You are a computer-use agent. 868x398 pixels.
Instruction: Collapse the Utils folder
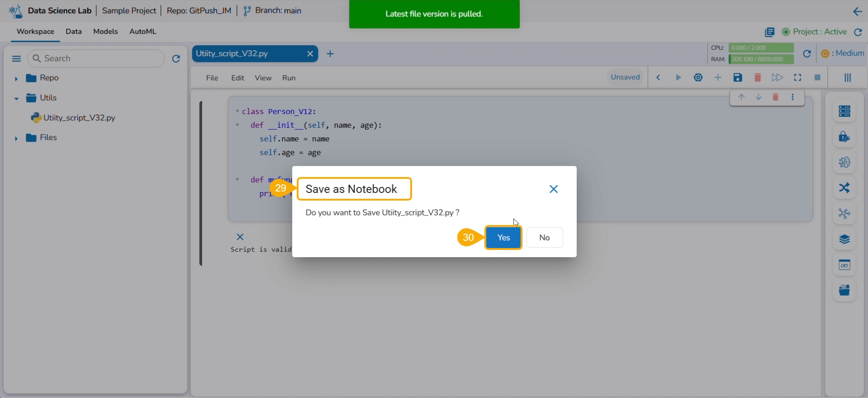coord(16,98)
